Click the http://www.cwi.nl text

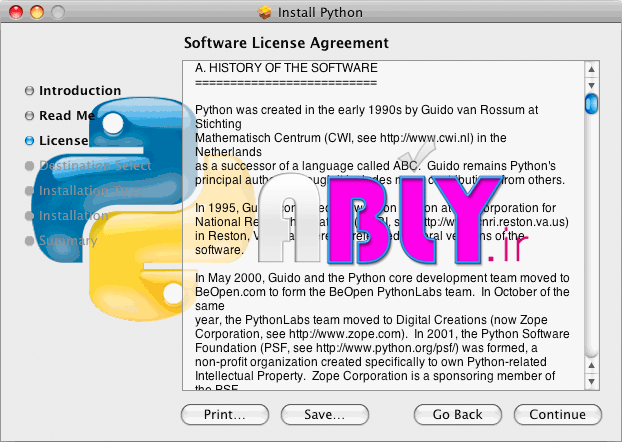(426, 138)
